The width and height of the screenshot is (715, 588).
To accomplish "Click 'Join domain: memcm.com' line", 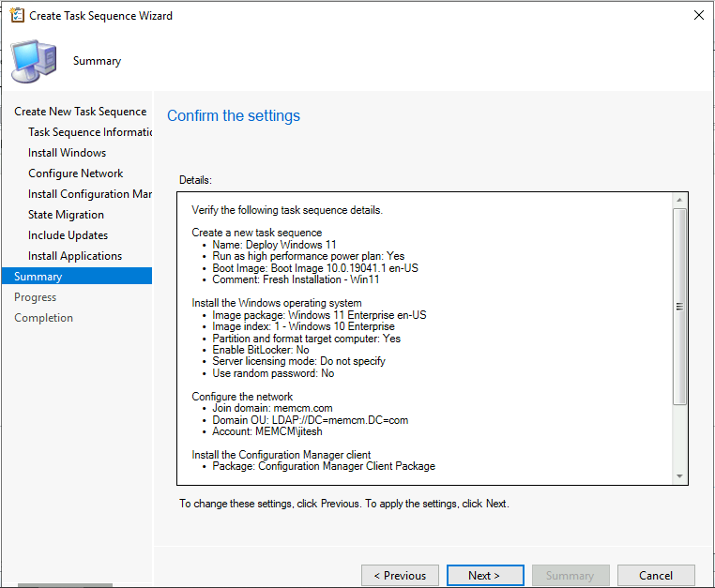I will (x=272, y=408).
